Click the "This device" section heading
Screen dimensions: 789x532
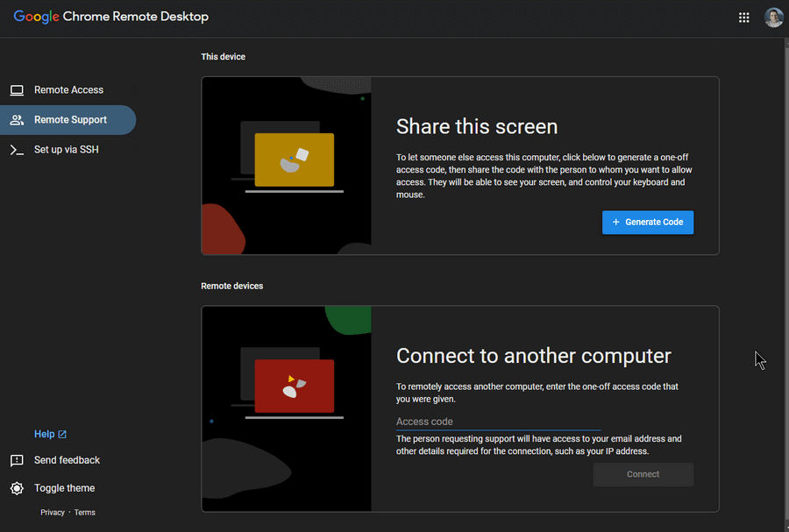223,57
